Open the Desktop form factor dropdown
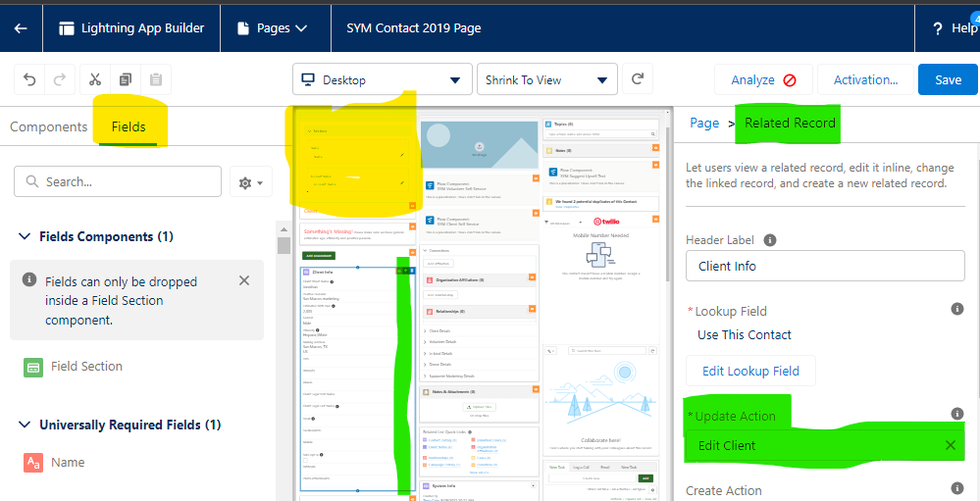Viewport: 980px width, 501px height. click(x=383, y=79)
